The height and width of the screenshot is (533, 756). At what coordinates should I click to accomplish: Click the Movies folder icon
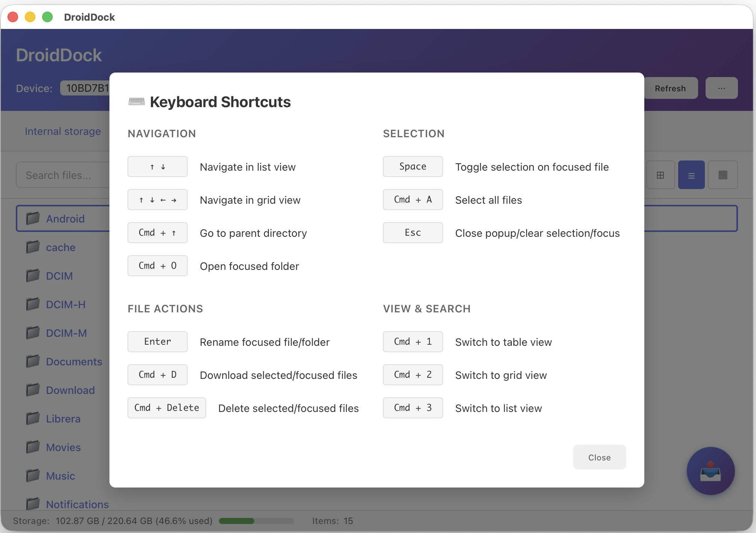coord(33,447)
